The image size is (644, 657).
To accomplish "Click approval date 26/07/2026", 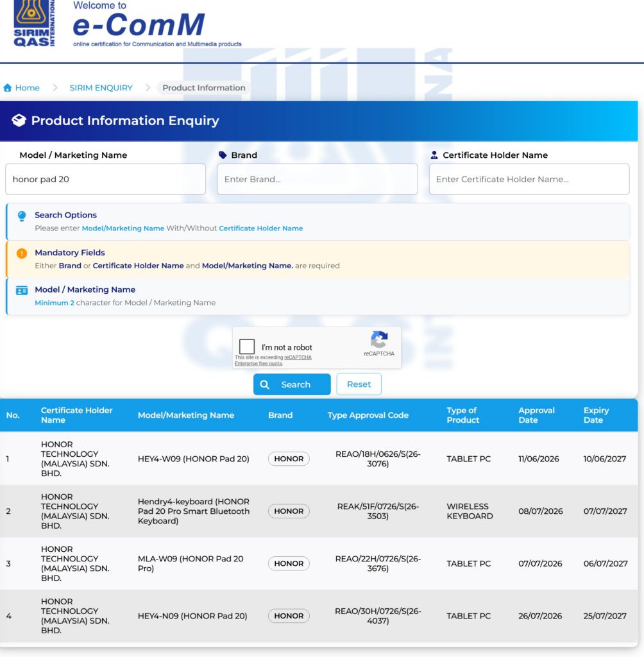I will (x=540, y=616).
